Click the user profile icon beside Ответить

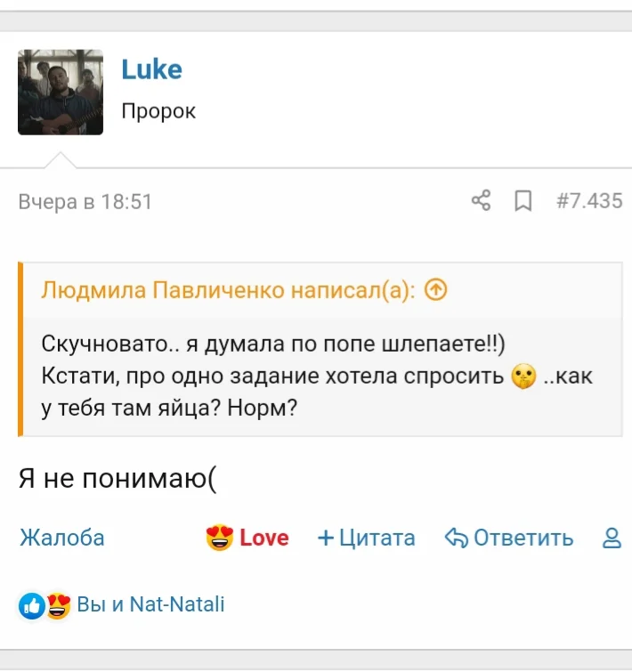[612, 538]
